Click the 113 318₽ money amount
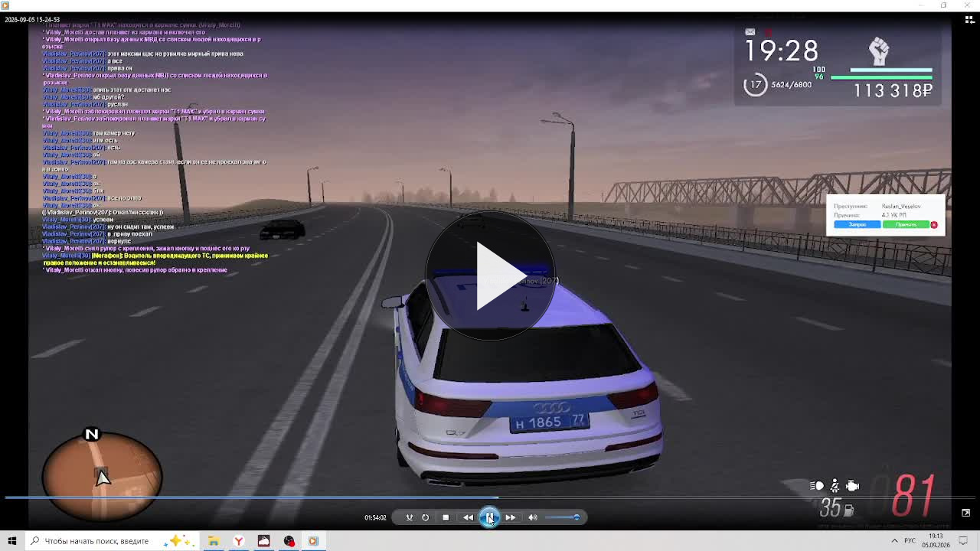 [x=893, y=91]
